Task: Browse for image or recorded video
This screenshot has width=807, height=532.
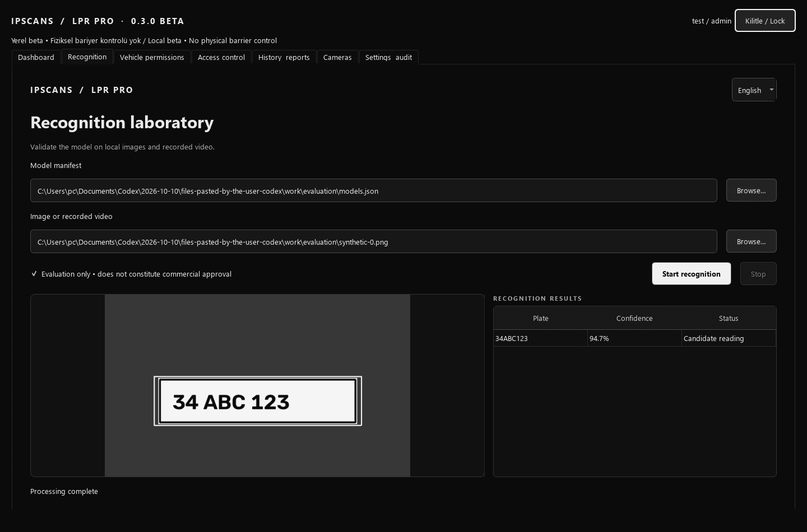Action: pos(751,241)
